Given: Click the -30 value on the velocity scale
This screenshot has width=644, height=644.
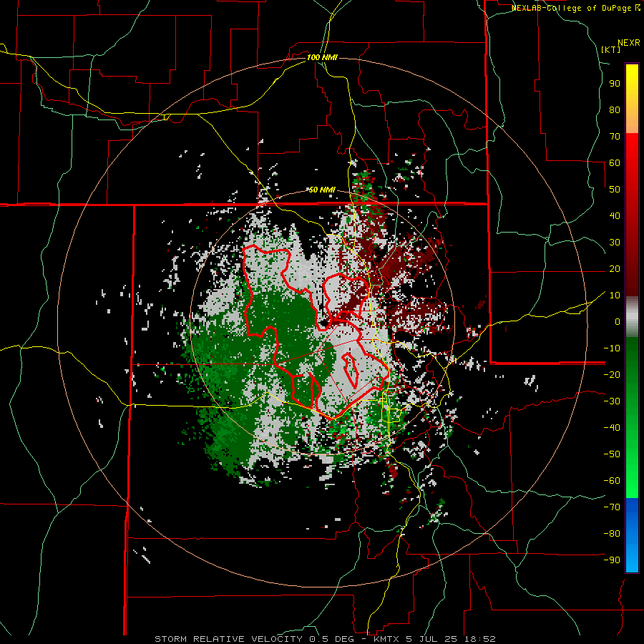Looking at the screenshot, I should 612,401.
